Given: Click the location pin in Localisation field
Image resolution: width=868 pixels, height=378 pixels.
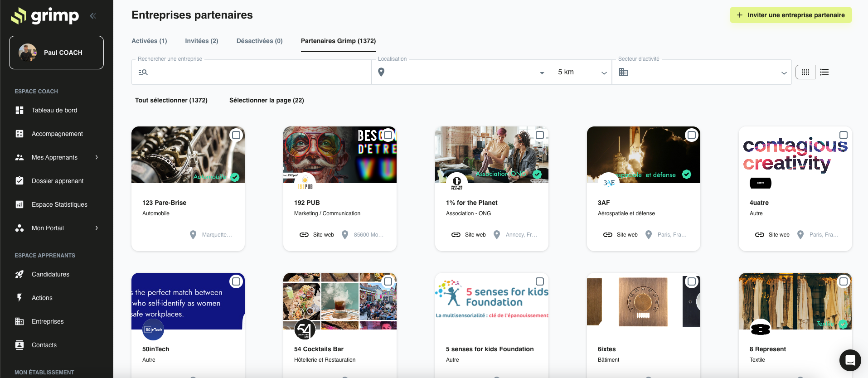Looking at the screenshot, I should 381,72.
